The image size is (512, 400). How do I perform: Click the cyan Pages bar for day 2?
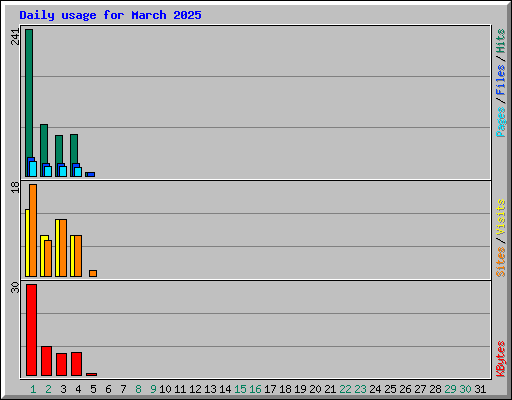tap(48, 171)
